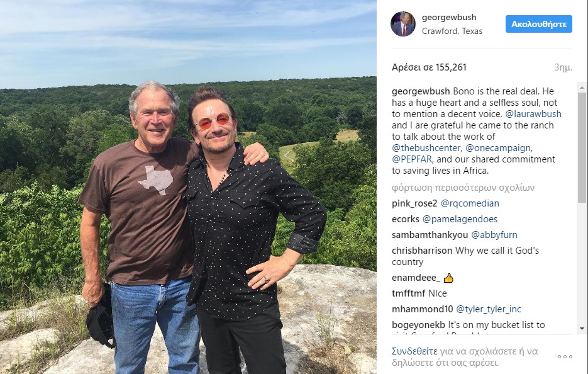This screenshot has height=374, width=588.
Task: Follow the @onecampaign mention link
Action: pyautogui.click(x=509, y=148)
